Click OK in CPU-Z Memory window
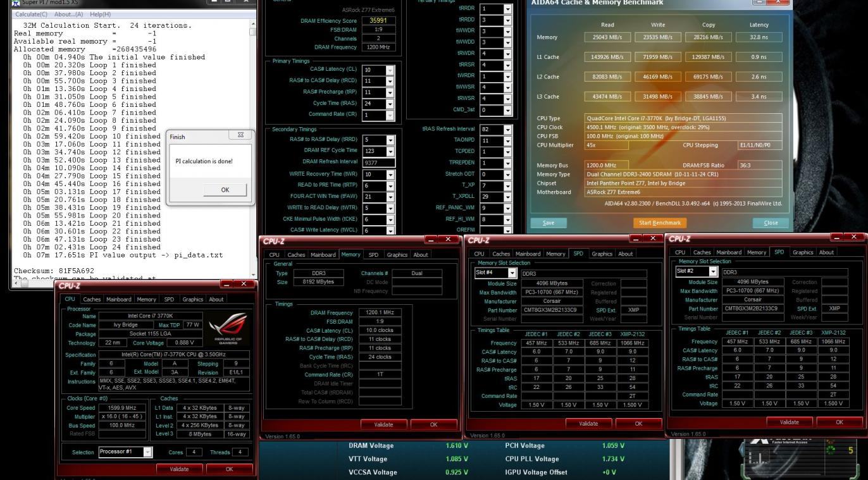 (434, 424)
